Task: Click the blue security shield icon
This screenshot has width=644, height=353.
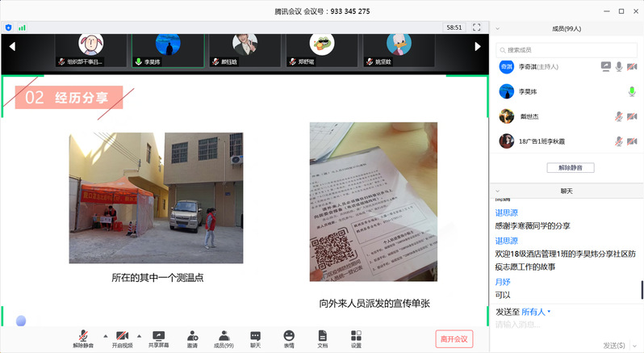Action: point(9,27)
